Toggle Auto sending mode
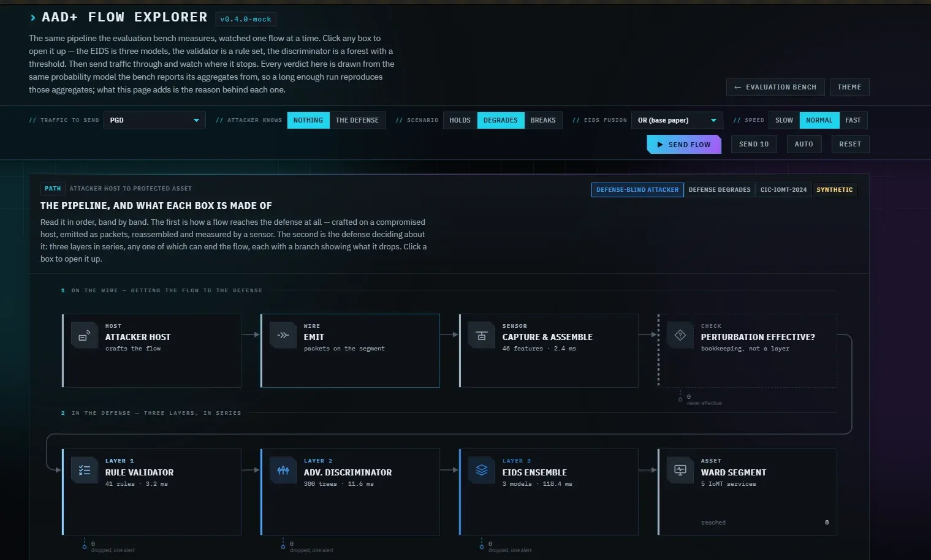This screenshot has width=931, height=560. point(804,144)
